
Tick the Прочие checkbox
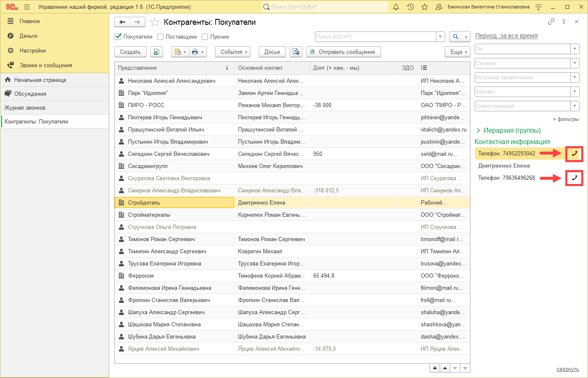click(x=205, y=37)
